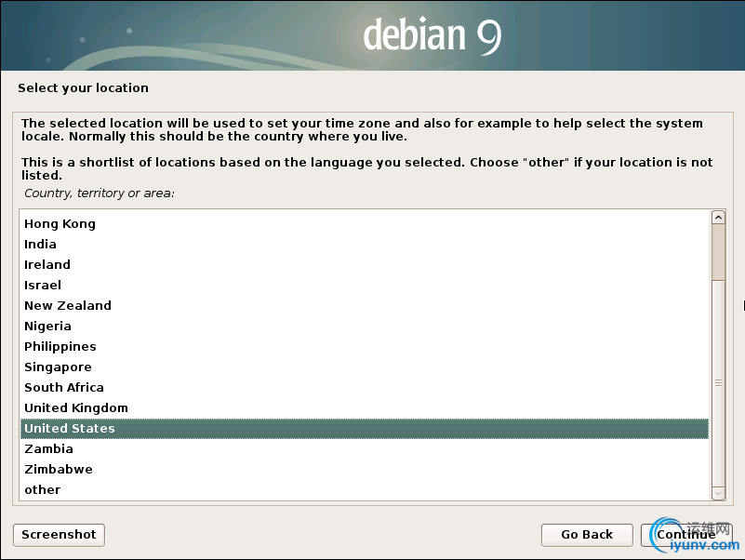
Task: Select Hong Kong from the location list
Action: point(365,224)
